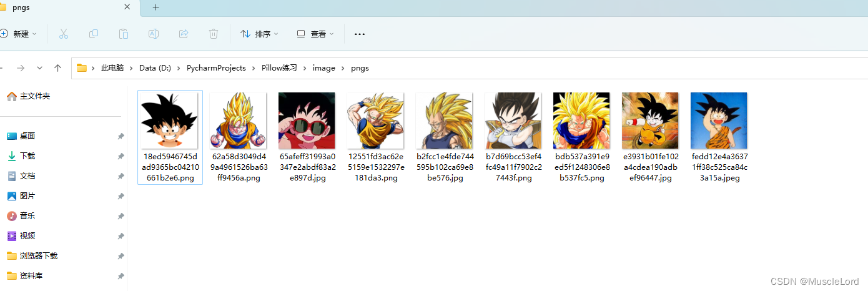Unpin 资料库 using its pin icon
Image resolution: width=868 pixels, height=291 pixels.
point(121,276)
